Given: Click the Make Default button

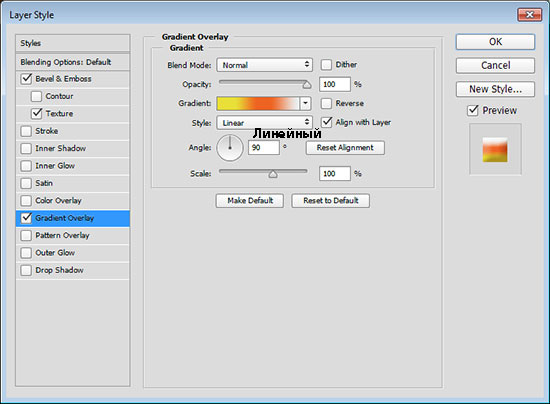Looking at the screenshot, I should point(250,201).
